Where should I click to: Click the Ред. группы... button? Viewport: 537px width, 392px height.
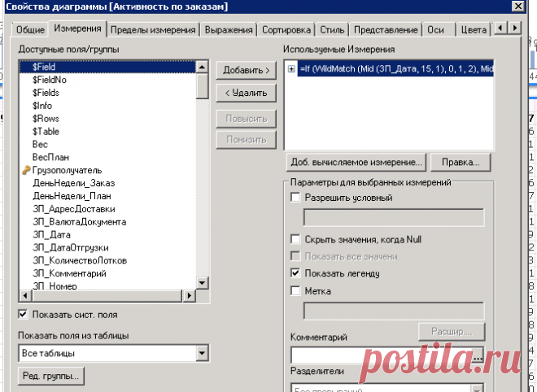tap(50, 376)
